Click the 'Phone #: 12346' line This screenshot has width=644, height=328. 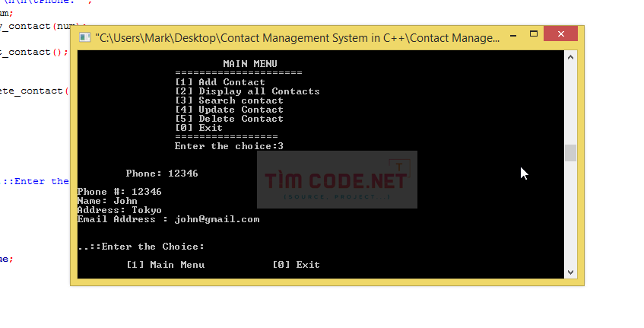point(119,192)
